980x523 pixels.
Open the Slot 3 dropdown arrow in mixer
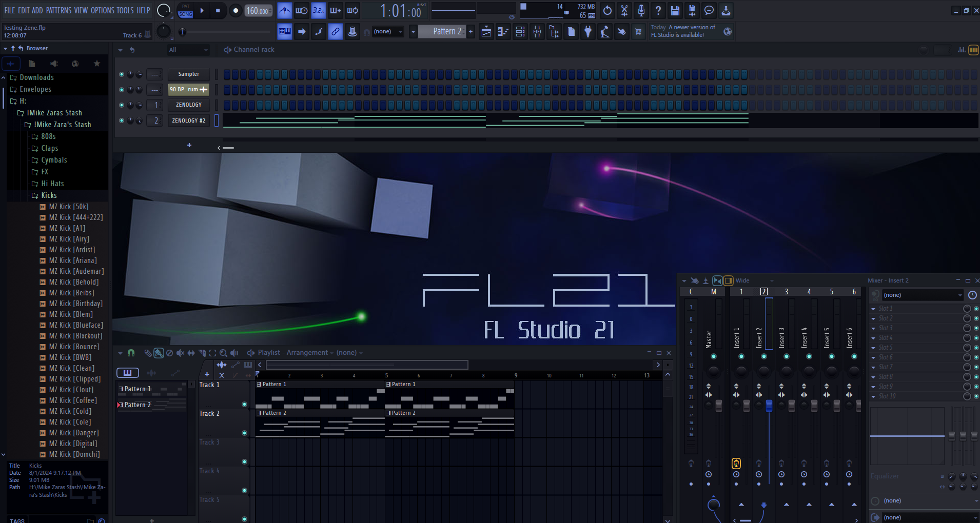pos(873,328)
